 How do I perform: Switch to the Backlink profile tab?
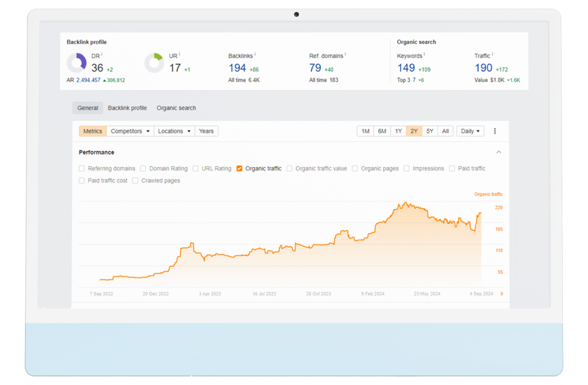[x=127, y=108]
